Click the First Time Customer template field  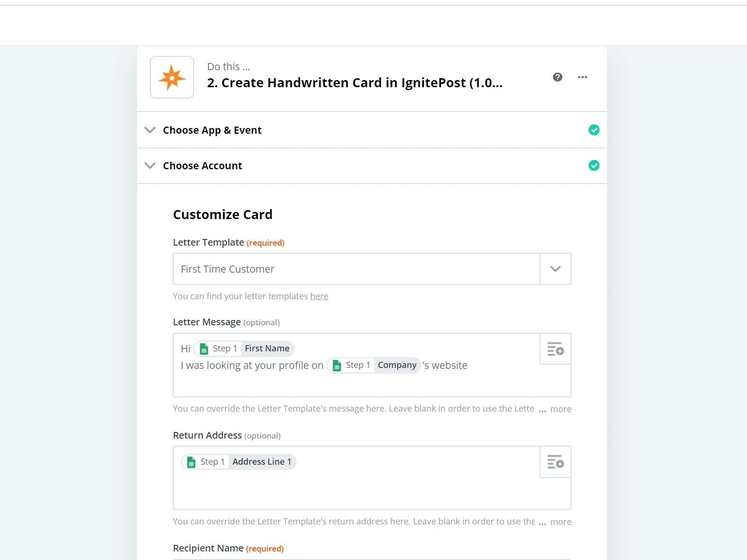click(356, 269)
